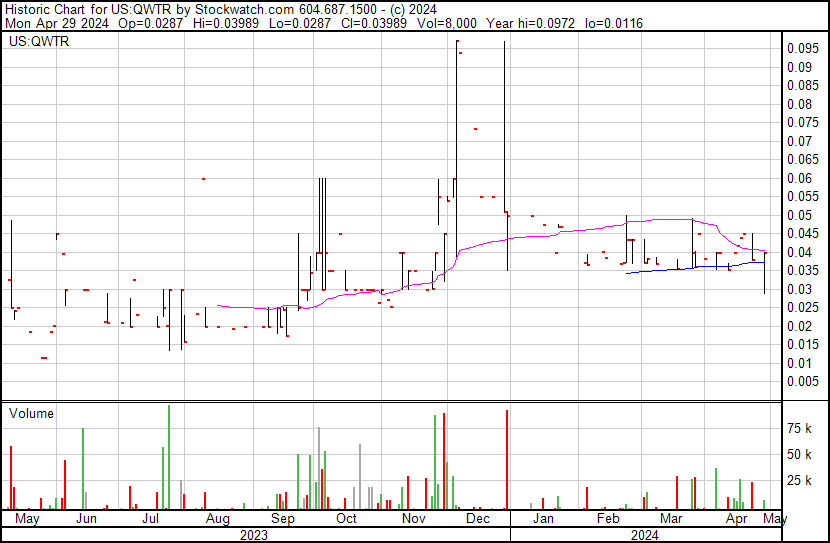This screenshot has width=830, height=543.
Task: Select the 0.095 price axis label
Action: [x=803, y=49]
